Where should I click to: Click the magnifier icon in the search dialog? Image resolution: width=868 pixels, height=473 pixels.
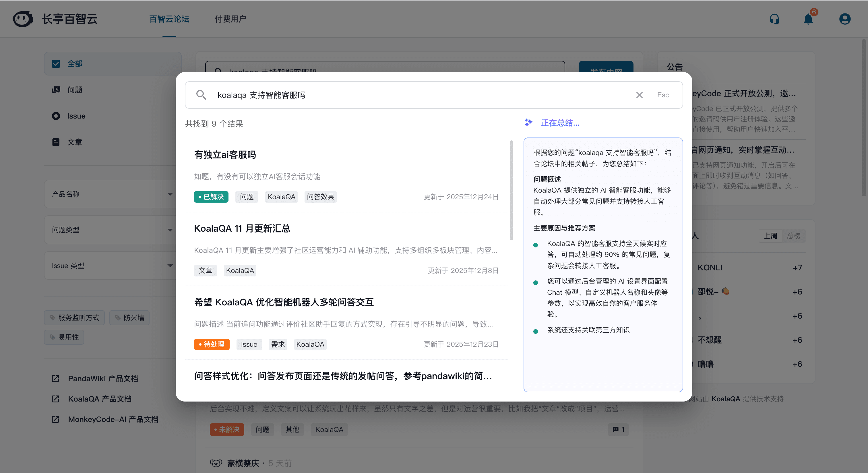[x=201, y=95]
